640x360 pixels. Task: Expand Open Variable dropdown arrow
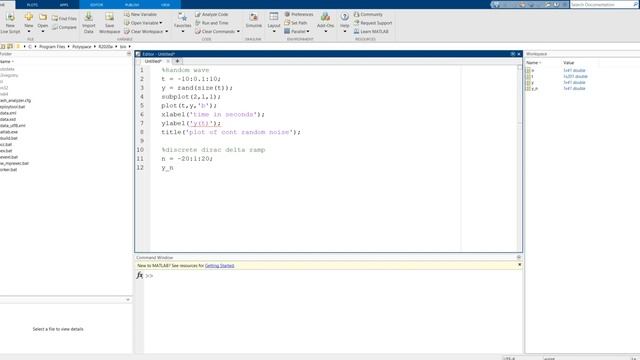(161, 23)
